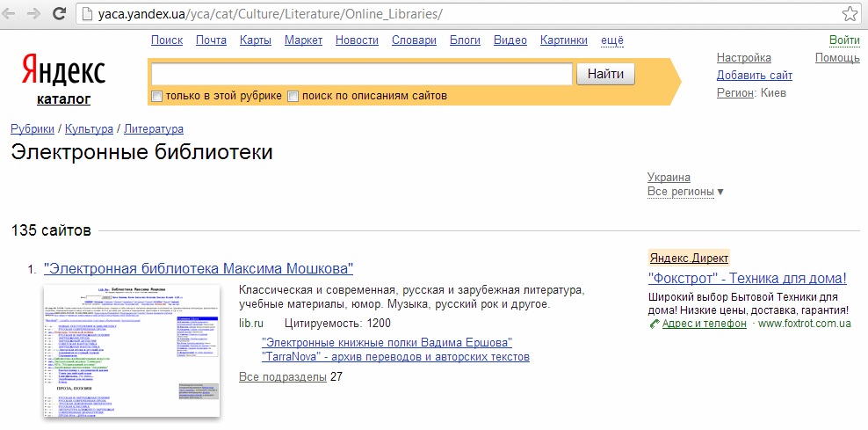Click the Добавить сайт link
868x430 pixels.
tap(755, 76)
